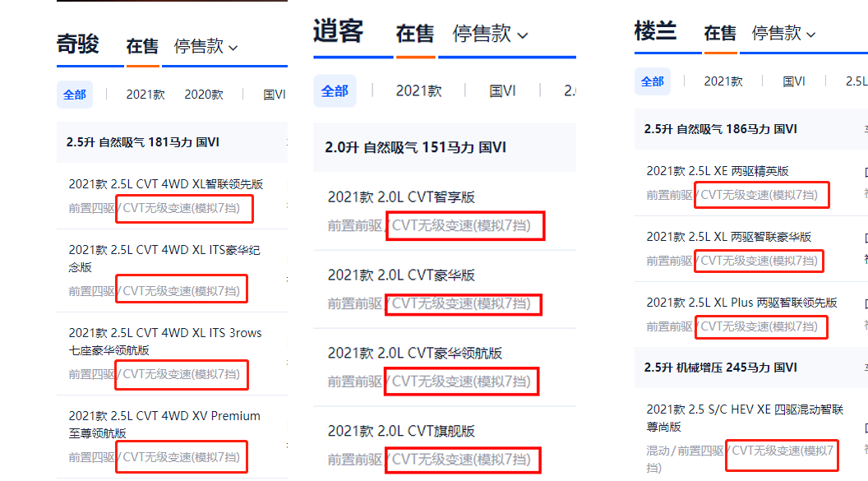The image size is (868, 481).
Task: Open 楼兰 2021款 2.5L XE 两驱精英版
Action: pos(718,171)
